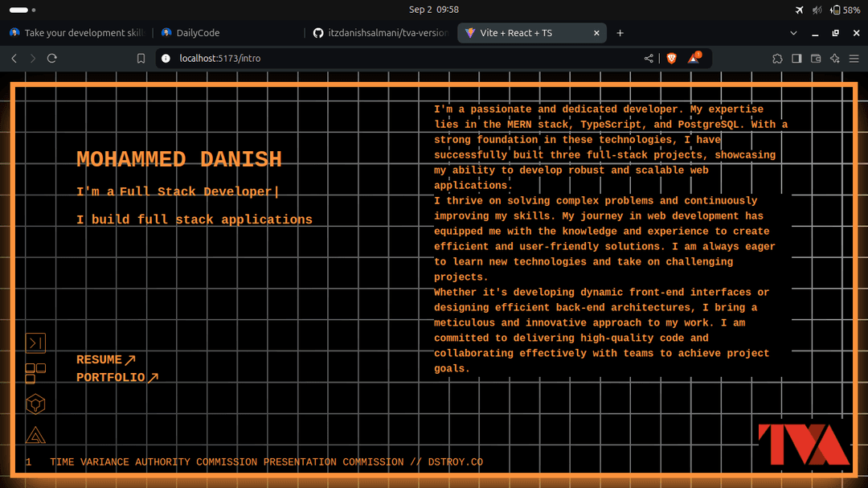Open browser extensions puzzle icon

point(777,58)
